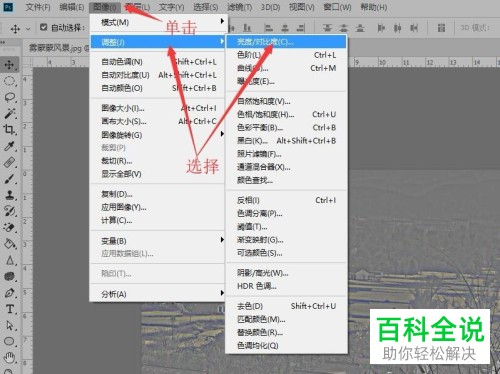This screenshot has width=500, height=374.
Task: Select the Lasso tool
Action: pos(10,97)
